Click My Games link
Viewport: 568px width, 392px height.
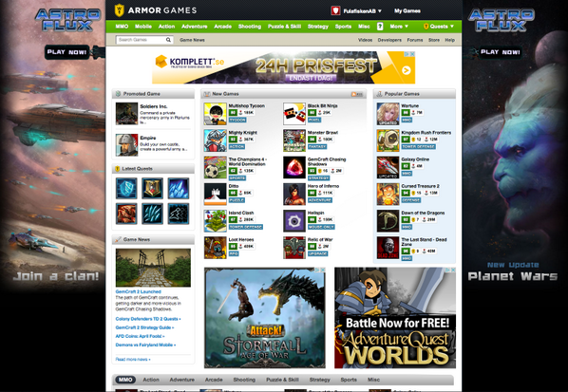[x=407, y=10]
